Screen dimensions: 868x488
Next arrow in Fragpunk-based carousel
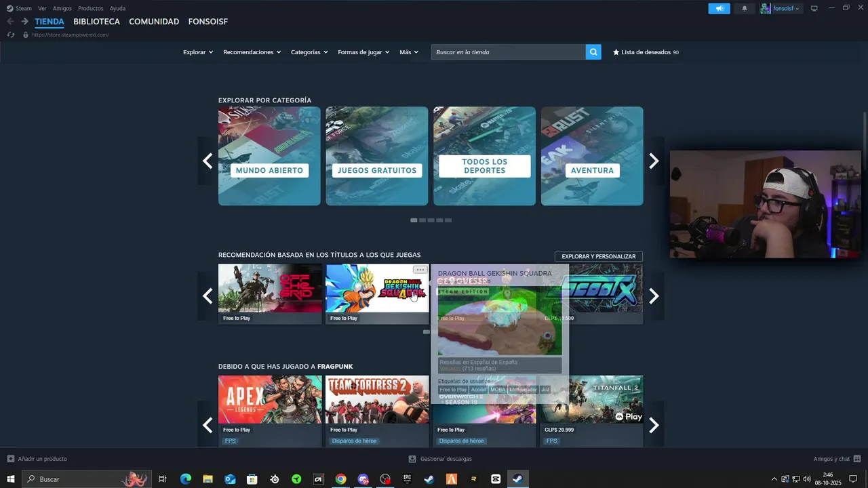click(654, 425)
